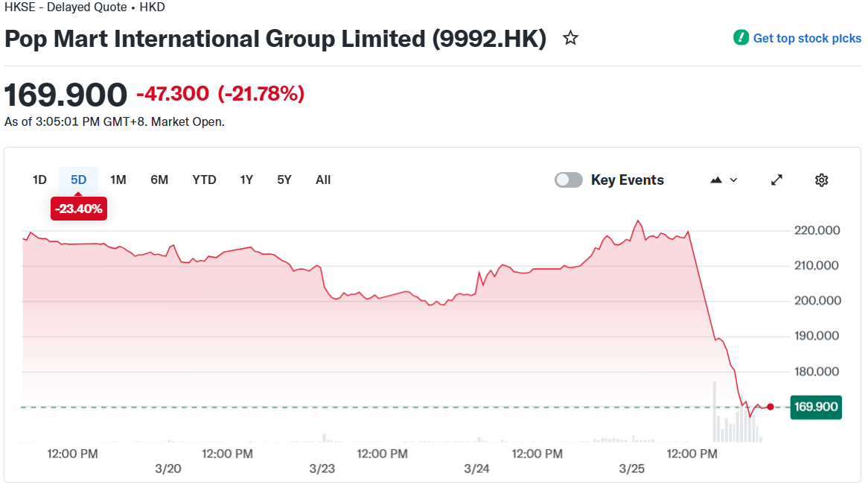Switch chart to 6M range
This screenshot has height=485, width=868.
pyautogui.click(x=159, y=180)
